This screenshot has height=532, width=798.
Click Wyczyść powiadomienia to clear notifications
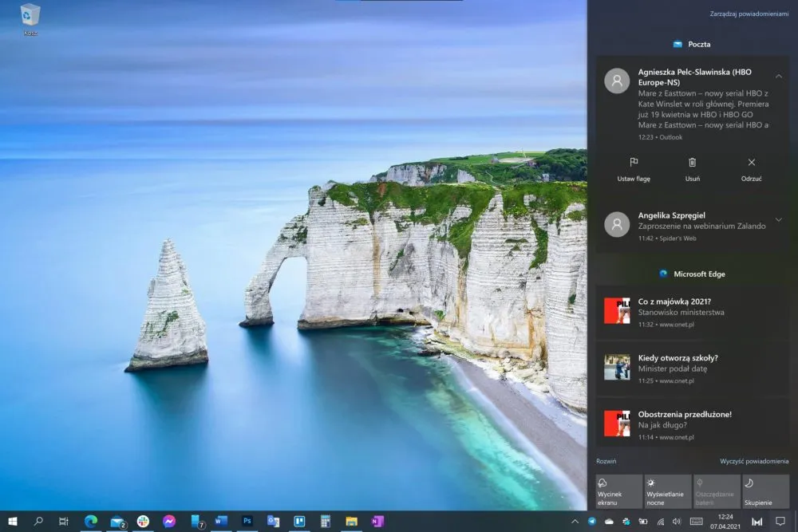(754, 461)
